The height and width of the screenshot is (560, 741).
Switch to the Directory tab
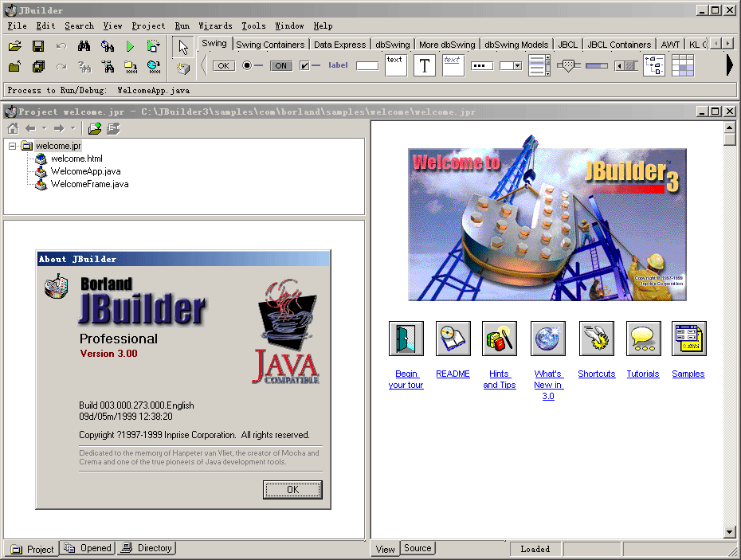point(147,548)
